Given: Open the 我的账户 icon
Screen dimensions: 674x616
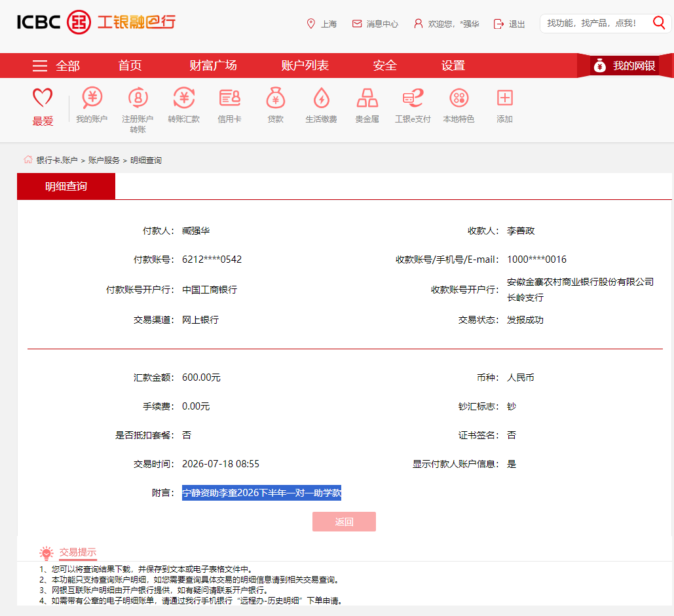Looking at the screenshot, I should pyautogui.click(x=92, y=98).
